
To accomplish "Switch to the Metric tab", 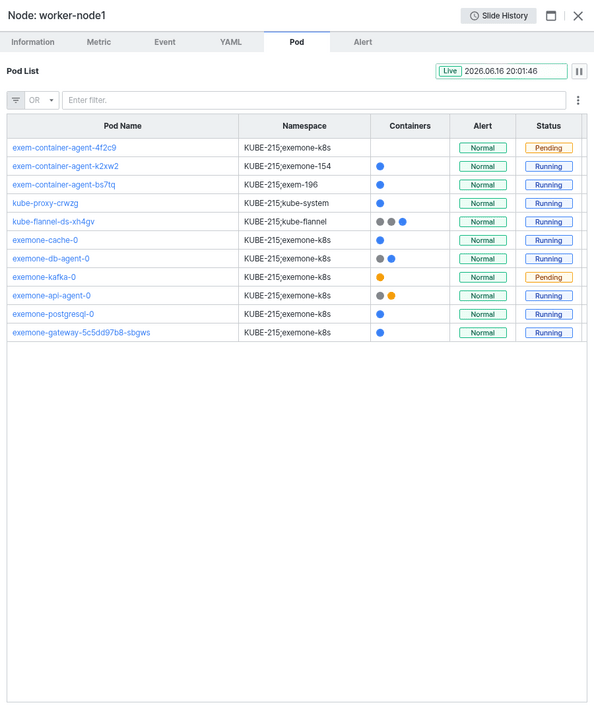I will click(x=99, y=42).
